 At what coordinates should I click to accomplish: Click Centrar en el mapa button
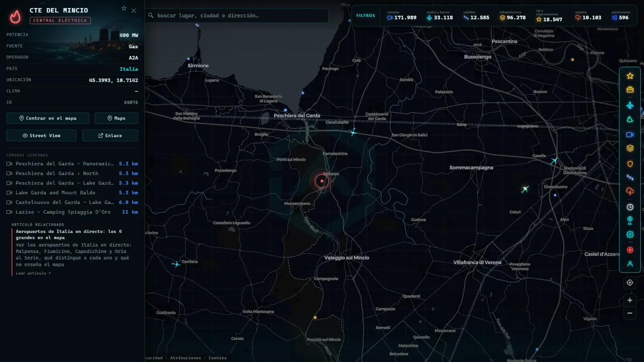point(48,118)
